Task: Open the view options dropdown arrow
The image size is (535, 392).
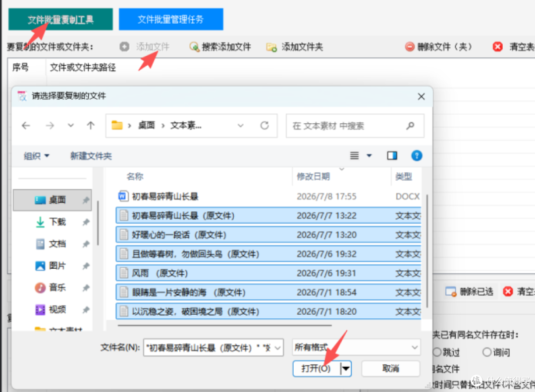Action: coord(369,156)
